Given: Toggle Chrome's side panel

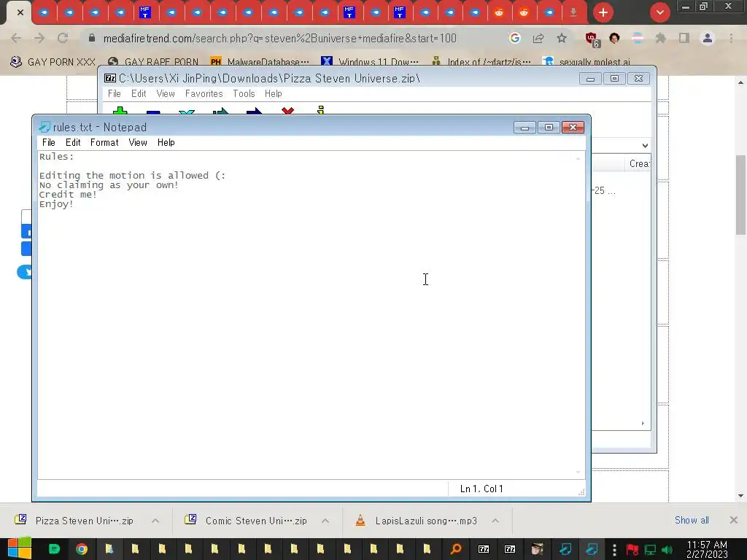Looking at the screenshot, I should coord(684,38).
